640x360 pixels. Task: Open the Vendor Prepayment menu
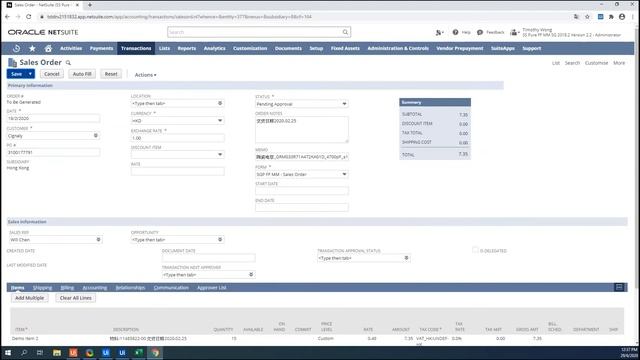[460, 48]
